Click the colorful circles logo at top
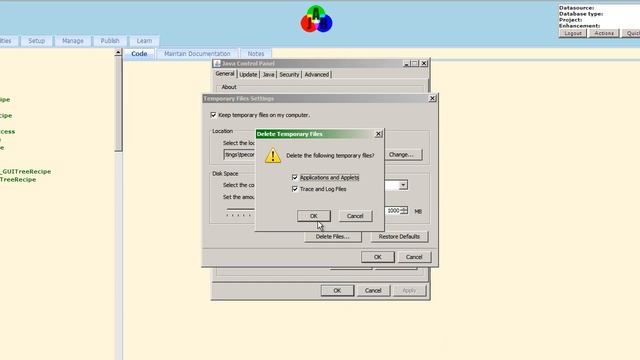Viewport: 640px width, 360px height. (x=316, y=19)
